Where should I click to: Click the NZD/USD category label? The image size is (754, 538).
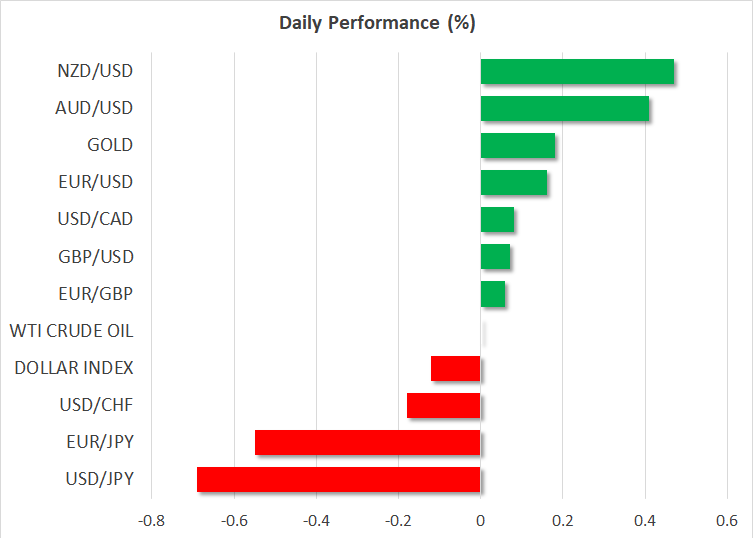tap(96, 71)
